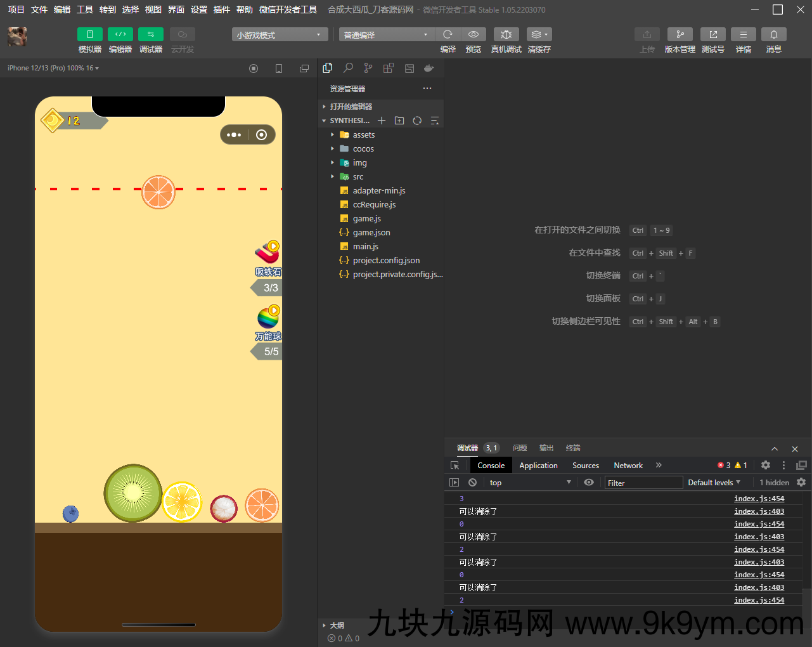Viewport: 812px width, 647px height.
Task: Open the index.js:454 source link
Action: [x=759, y=499]
